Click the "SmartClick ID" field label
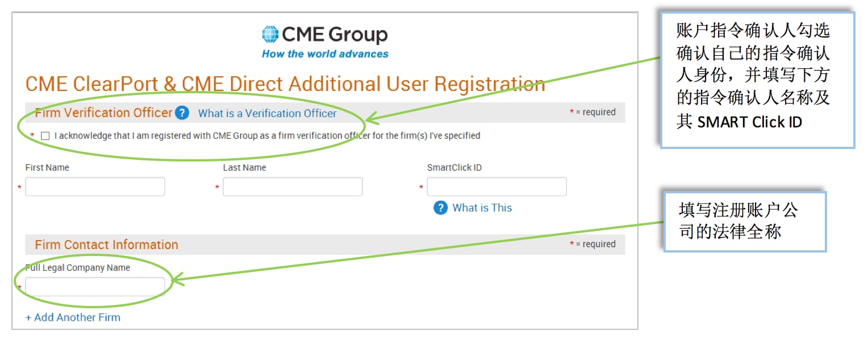 click(x=454, y=168)
